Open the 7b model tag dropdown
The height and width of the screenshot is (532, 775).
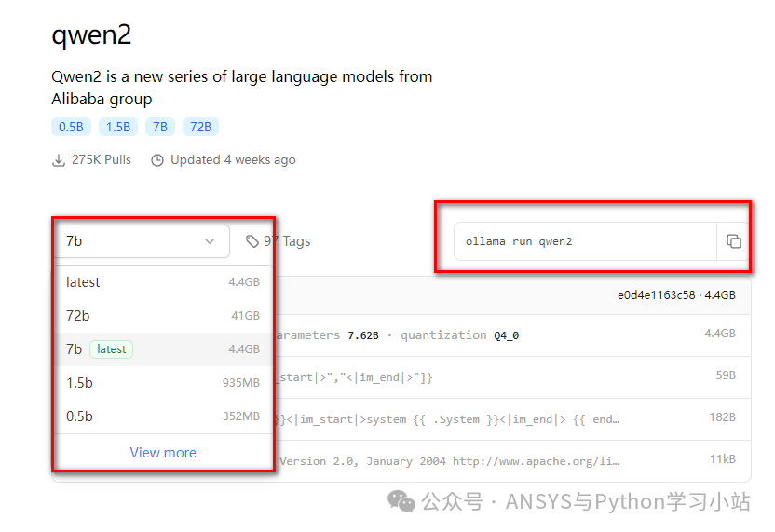pyautogui.click(x=143, y=241)
